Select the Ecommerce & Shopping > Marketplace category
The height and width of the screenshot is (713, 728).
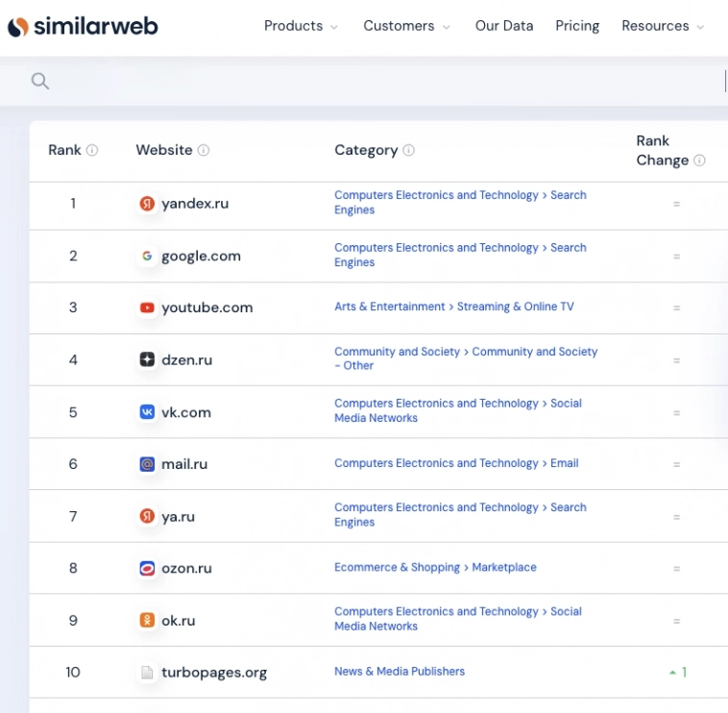pyautogui.click(x=435, y=568)
